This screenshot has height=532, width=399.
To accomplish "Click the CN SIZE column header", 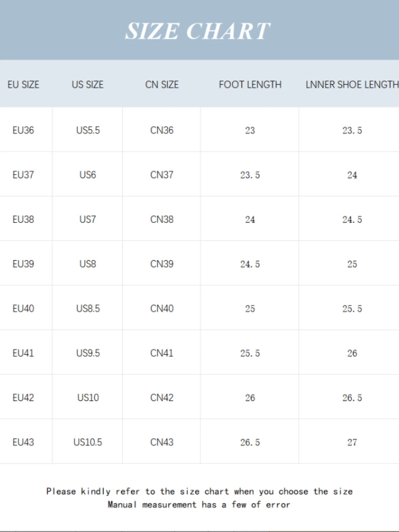I will [x=162, y=85].
